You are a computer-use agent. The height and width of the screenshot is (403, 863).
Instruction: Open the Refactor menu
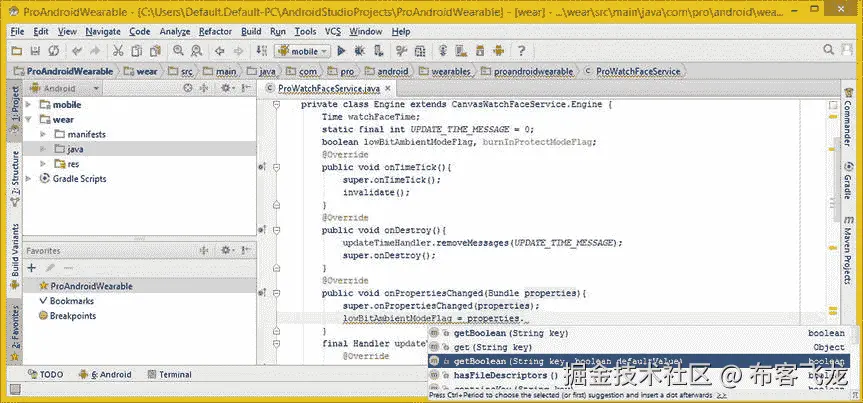pyautogui.click(x=215, y=32)
